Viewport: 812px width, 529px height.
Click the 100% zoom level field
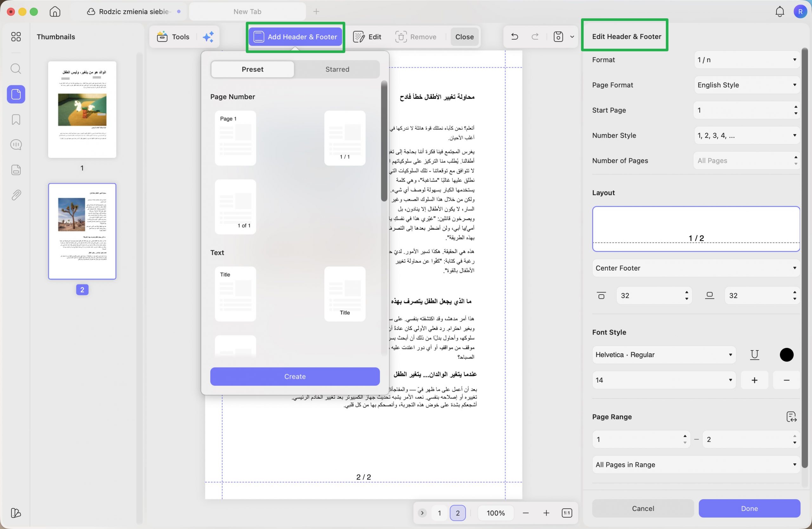495,513
